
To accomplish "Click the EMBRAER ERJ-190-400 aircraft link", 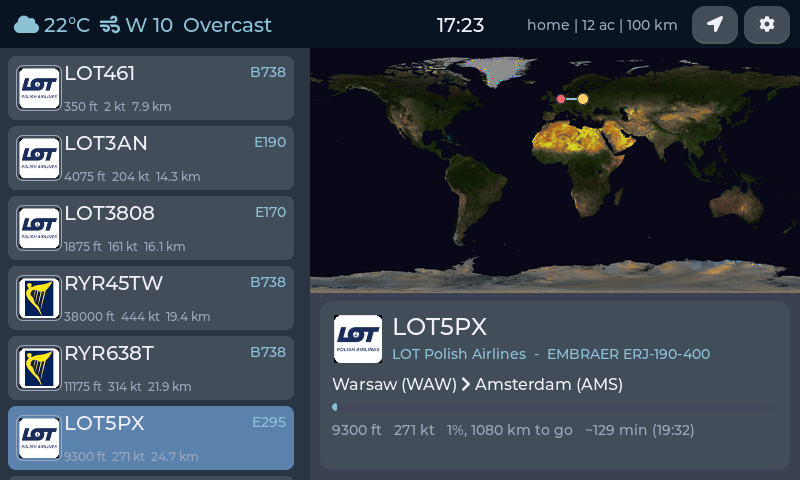I will coord(629,354).
